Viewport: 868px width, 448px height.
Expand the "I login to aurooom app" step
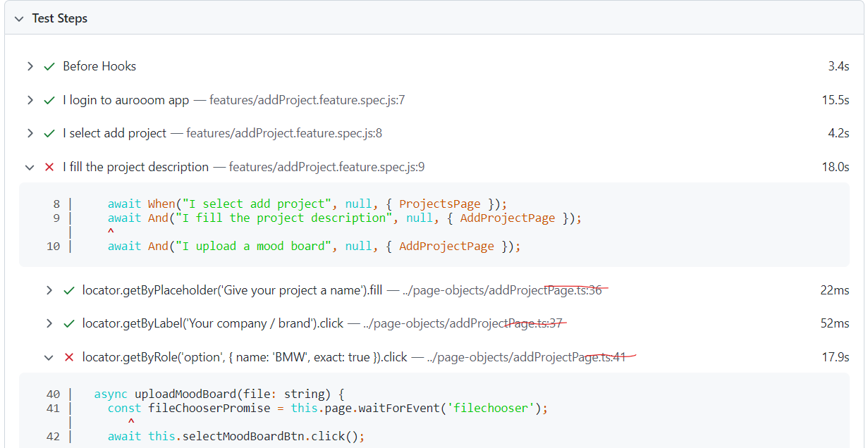tap(30, 100)
